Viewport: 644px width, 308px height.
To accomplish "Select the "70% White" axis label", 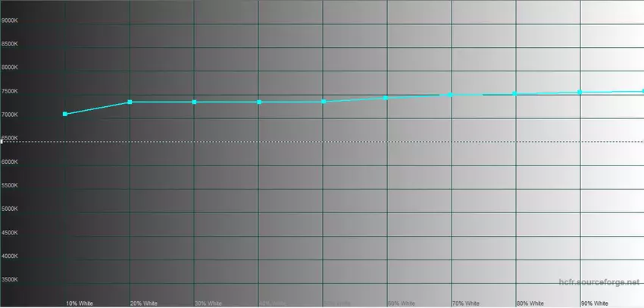I will [465, 303].
